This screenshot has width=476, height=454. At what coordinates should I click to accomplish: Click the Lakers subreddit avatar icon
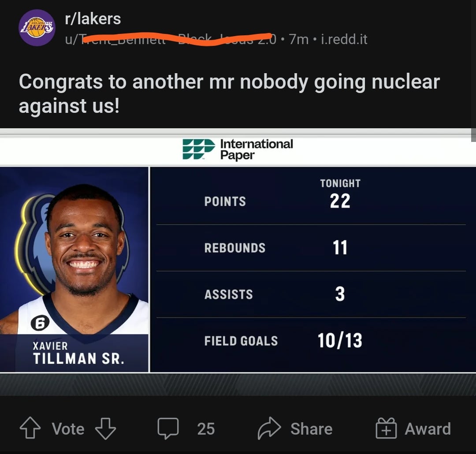pos(37,27)
